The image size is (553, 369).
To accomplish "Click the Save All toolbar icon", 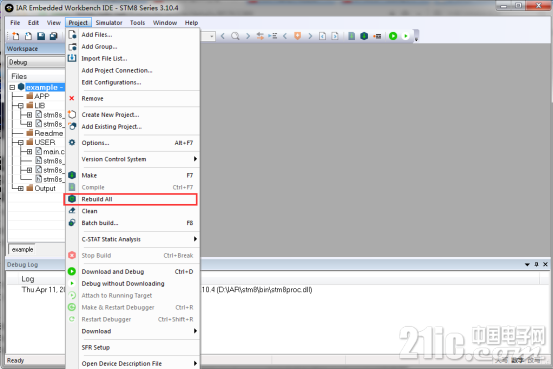I will tap(54, 36).
